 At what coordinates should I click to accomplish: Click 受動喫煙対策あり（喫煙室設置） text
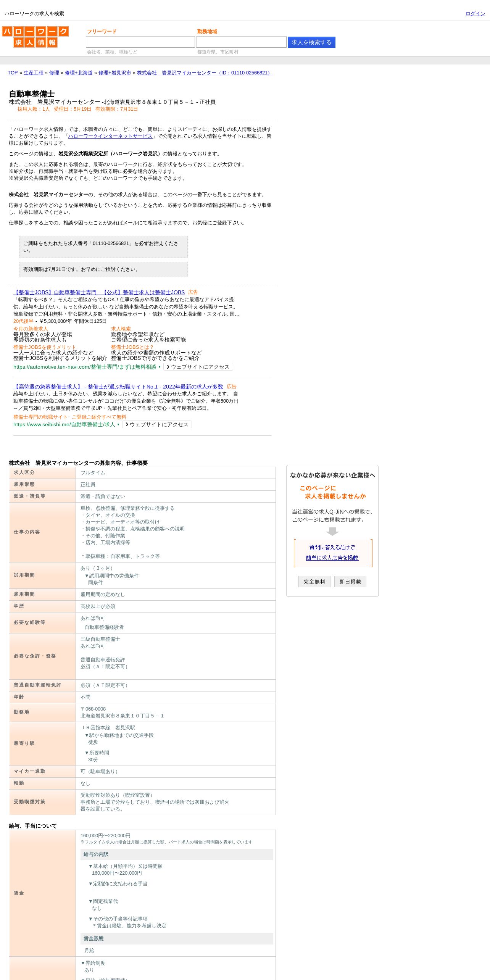[x=118, y=795]
